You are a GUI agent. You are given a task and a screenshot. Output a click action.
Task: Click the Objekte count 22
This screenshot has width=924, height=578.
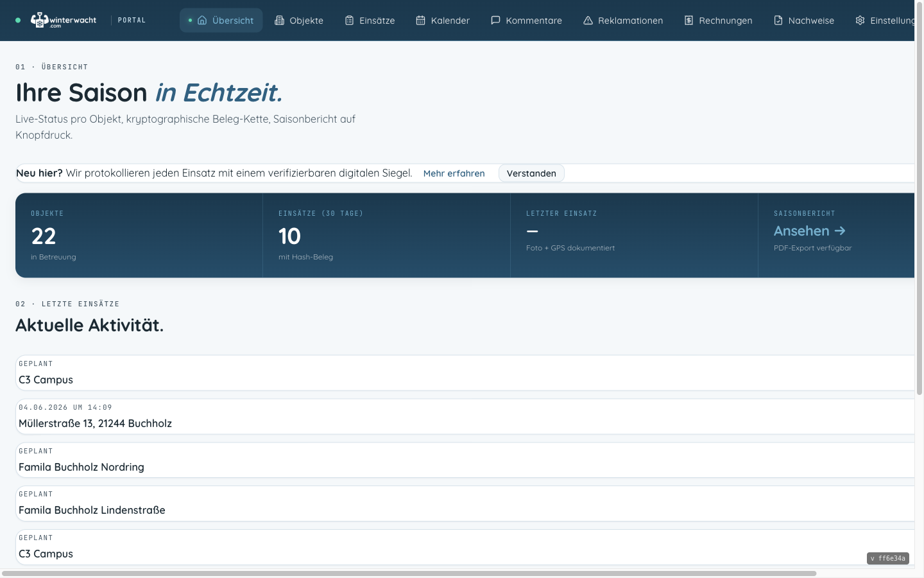(44, 236)
